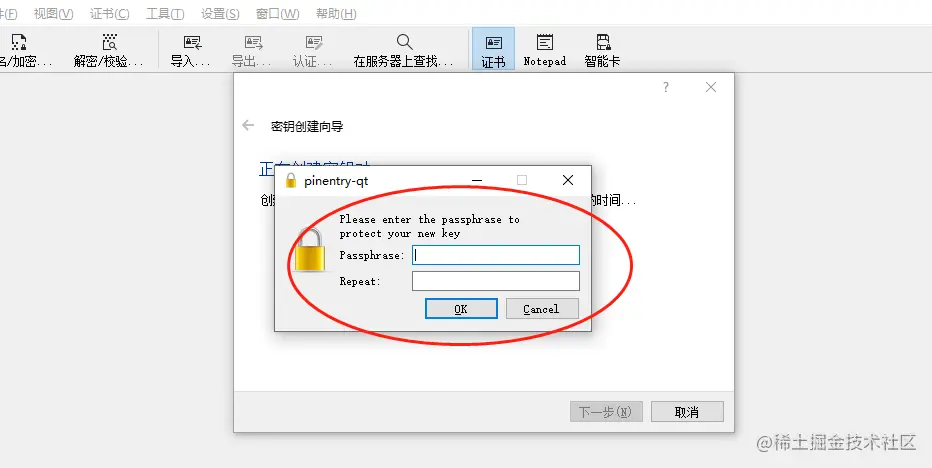Image resolution: width=932 pixels, height=468 pixels.
Task: Switch to the Certificates view icon
Action: pos(493,50)
